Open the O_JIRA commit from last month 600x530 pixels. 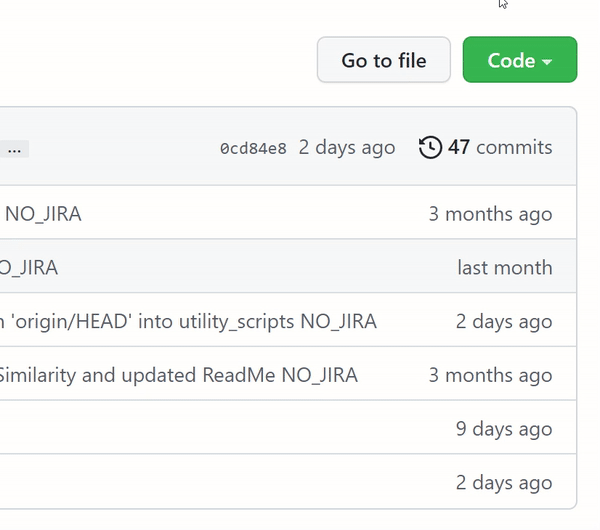click(x=28, y=267)
